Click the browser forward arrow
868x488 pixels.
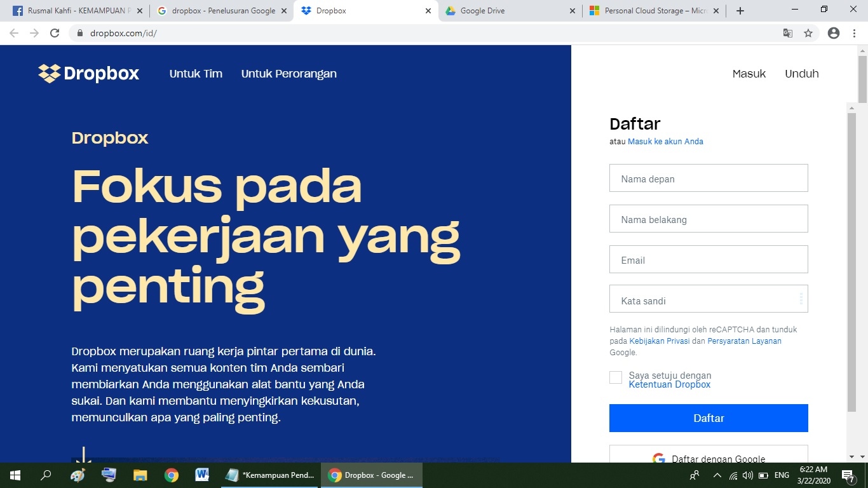click(34, 33)
